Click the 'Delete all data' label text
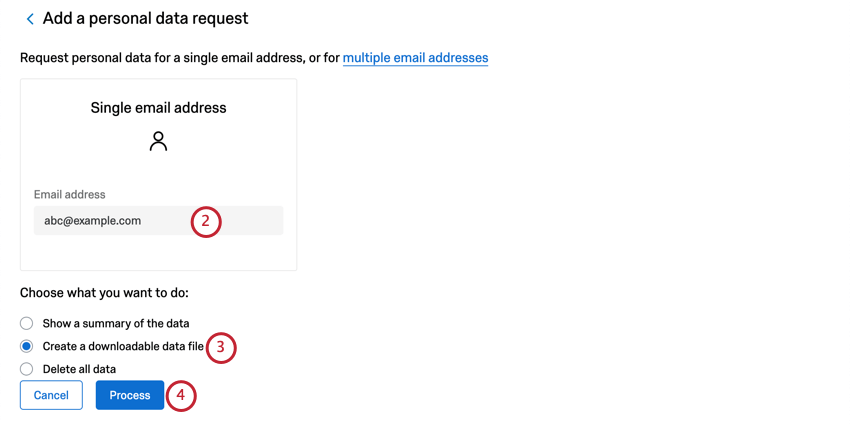The image size is (850, 425). [x=79, y=369]
